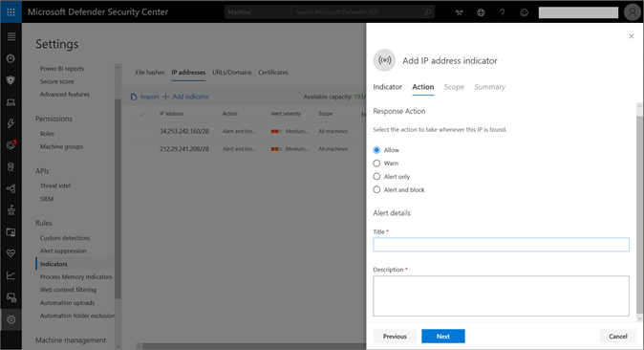This screenshot has width=644, height=350.
Task: Open the URLs/Domains tab
Action: (x=231, y=73)
